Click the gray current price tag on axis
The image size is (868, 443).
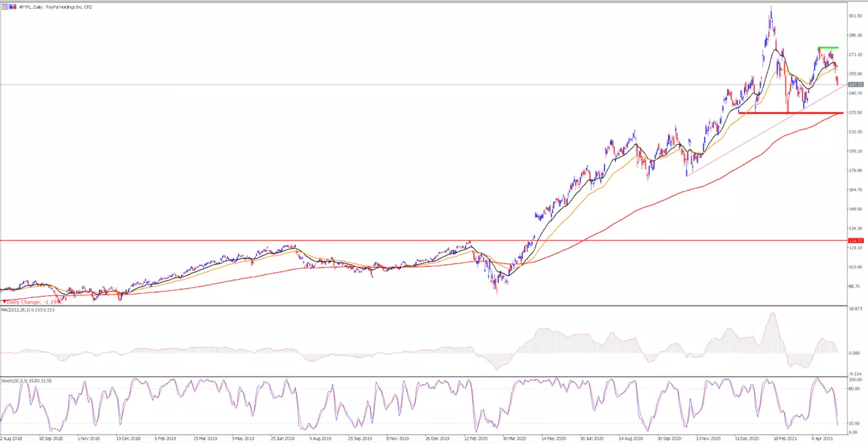[x=856, y=85]
